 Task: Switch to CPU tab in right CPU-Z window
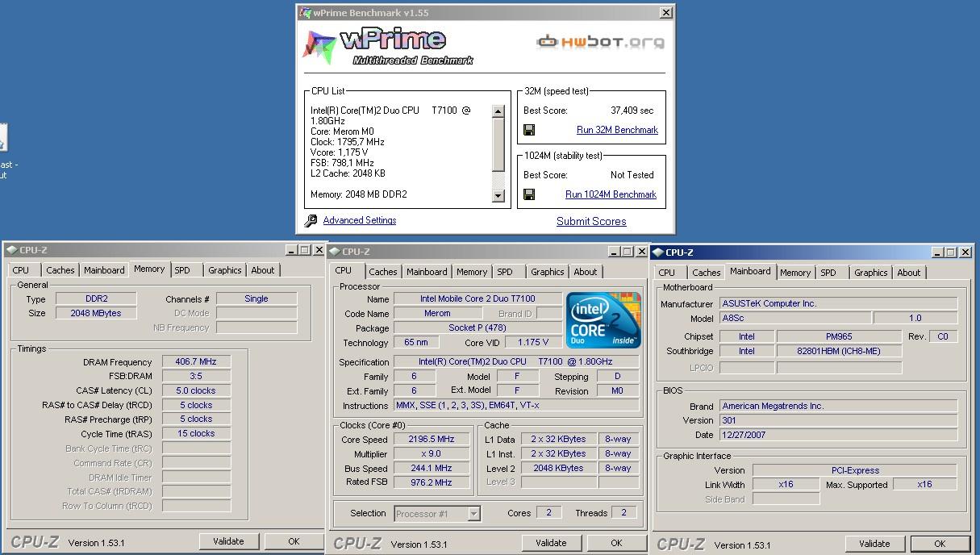[x=667, y=273]
